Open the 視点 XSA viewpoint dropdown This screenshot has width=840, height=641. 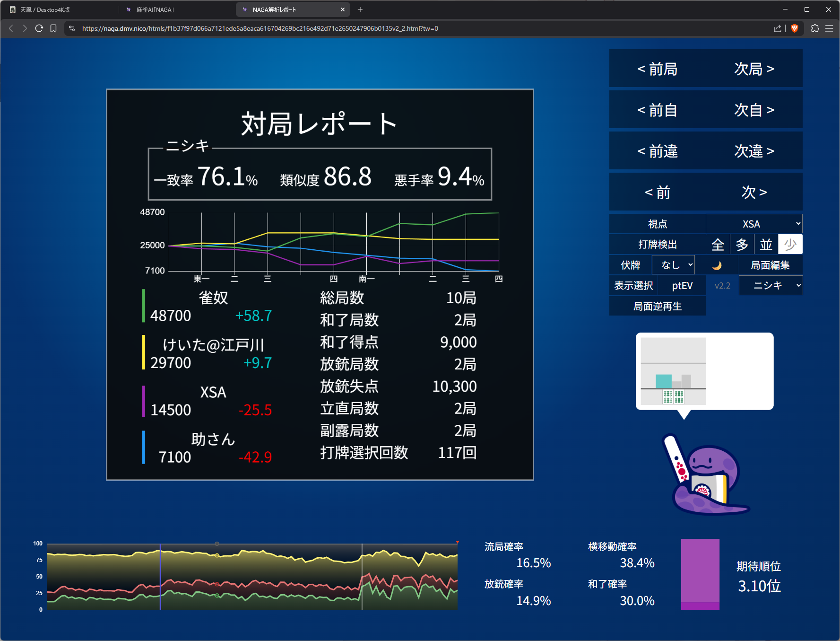click(754, 224)
